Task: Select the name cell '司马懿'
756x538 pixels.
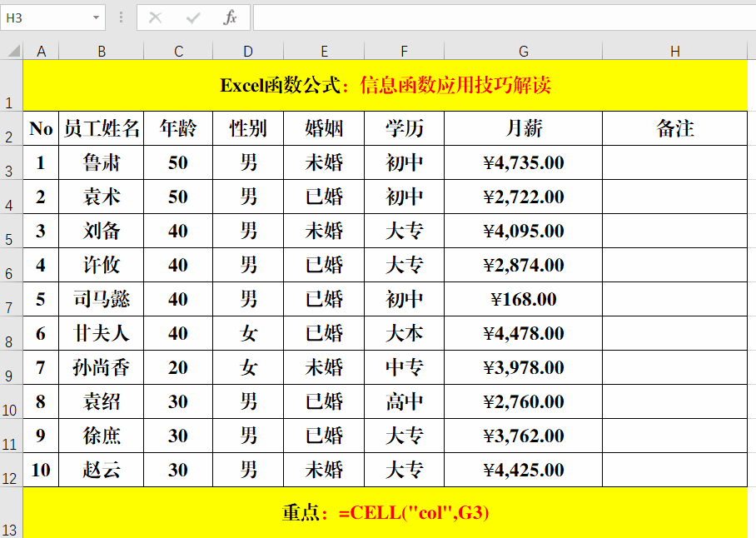Action: coord(102,299)
